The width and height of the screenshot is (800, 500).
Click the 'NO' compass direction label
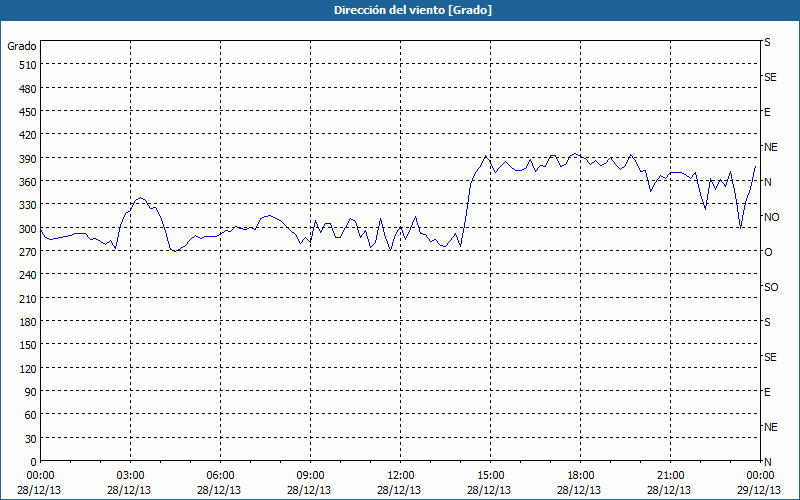pos(771,217)
